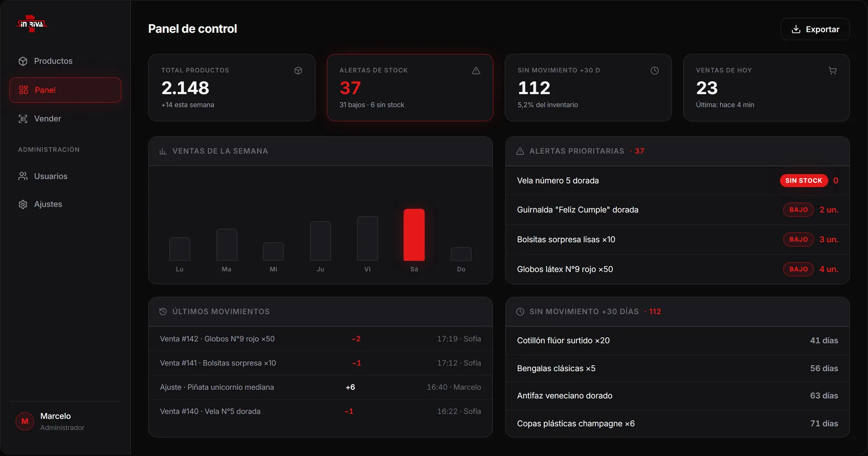Select the "Vela número 5 dorada" alert row
Viewport: 868px width, 456px height.
point(678,181)
